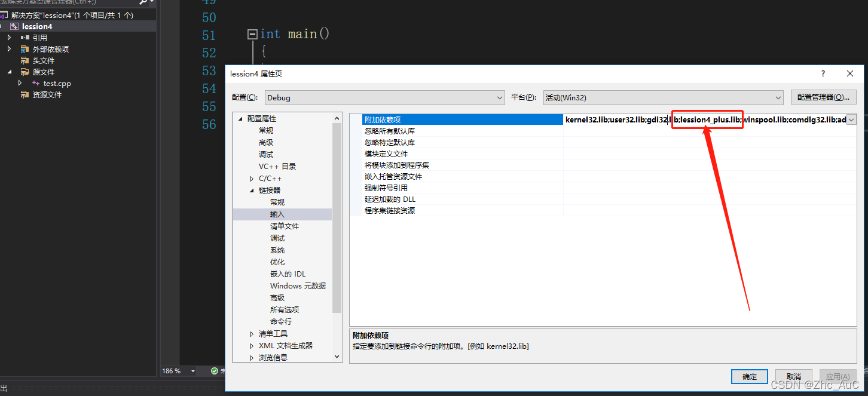Select 常规 under 配置属性
Image resolution: width=868 pixels, height=396 pixels.
(266, 131)
